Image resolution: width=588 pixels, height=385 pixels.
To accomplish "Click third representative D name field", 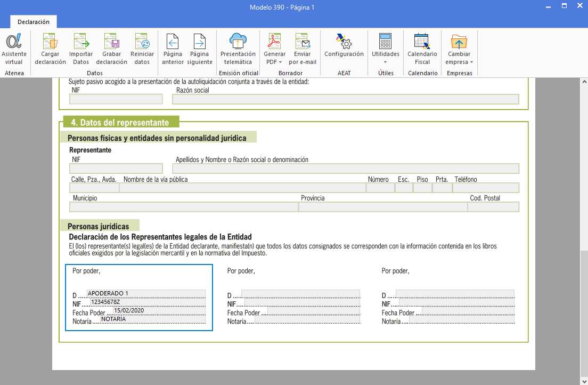I will [455, 293].
